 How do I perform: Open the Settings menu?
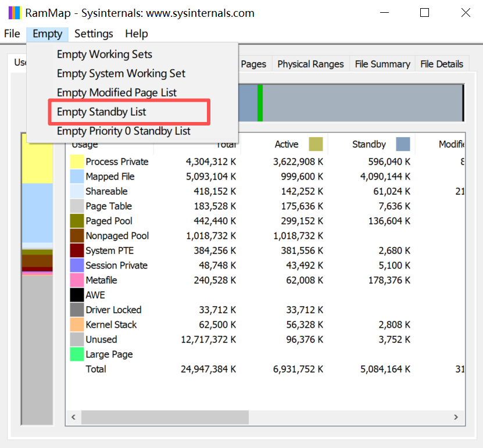click(94, 34)
